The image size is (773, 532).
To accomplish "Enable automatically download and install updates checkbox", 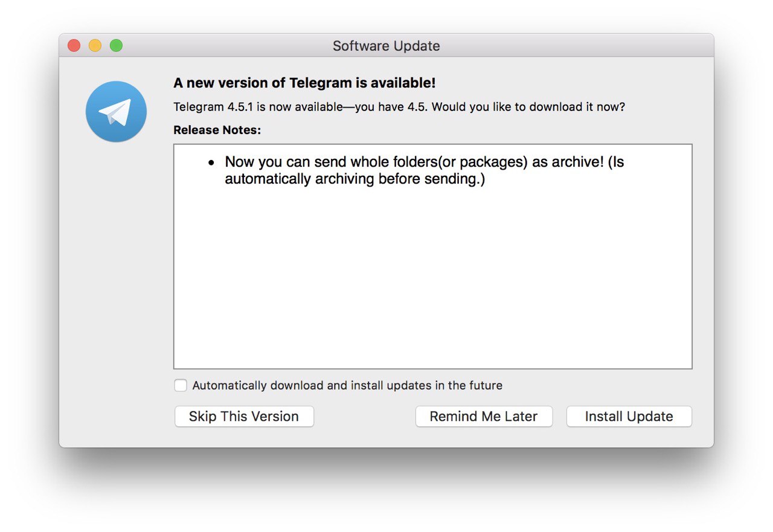I will click(x=181, y=385).
